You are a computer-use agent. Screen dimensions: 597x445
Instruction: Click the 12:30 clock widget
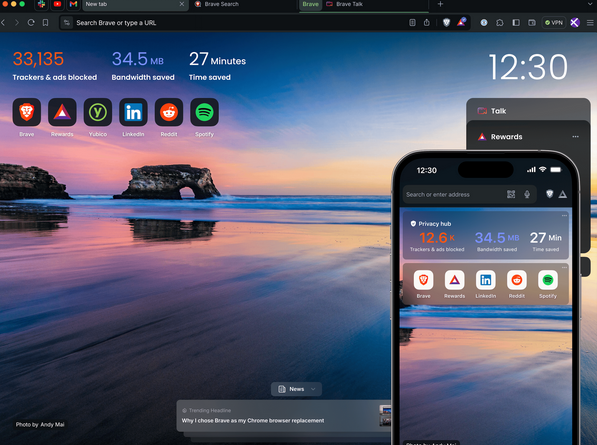coord(528,67)
